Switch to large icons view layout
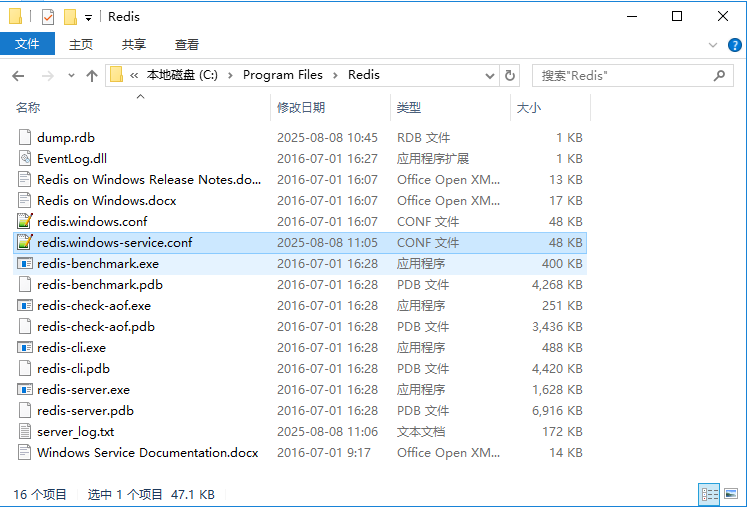747x507 pixels. pyautogui.click(x=731, y=494)
